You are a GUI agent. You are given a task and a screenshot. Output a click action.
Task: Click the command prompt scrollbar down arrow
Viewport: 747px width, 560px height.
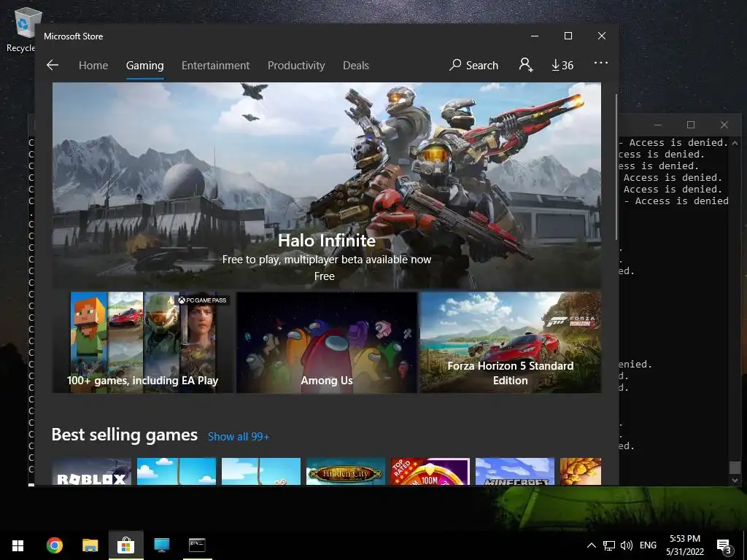[x=735, y=481]
